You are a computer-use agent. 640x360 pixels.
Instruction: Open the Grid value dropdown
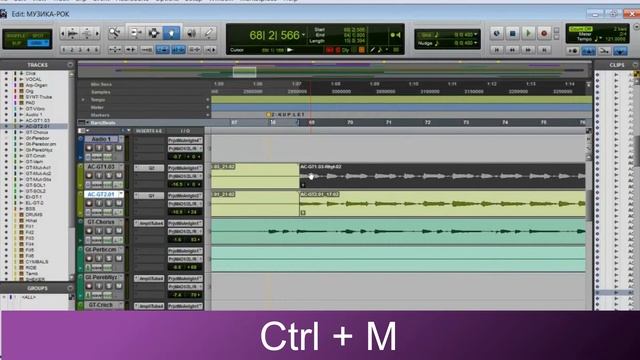(x=476, y=35)
